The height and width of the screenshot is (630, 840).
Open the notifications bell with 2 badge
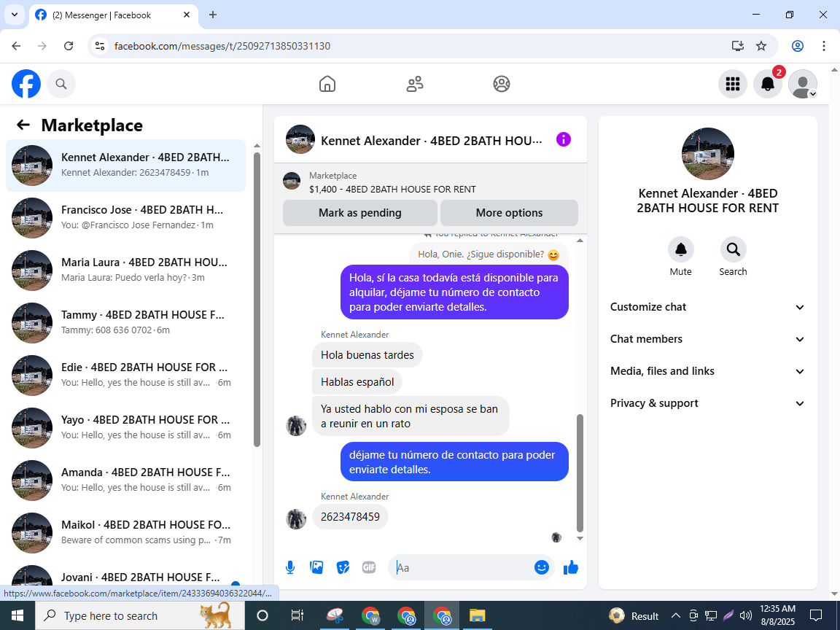pos(768,84)
